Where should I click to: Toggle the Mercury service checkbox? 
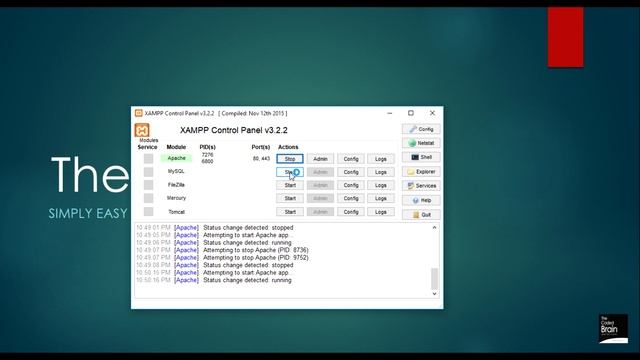coord(149,198)
